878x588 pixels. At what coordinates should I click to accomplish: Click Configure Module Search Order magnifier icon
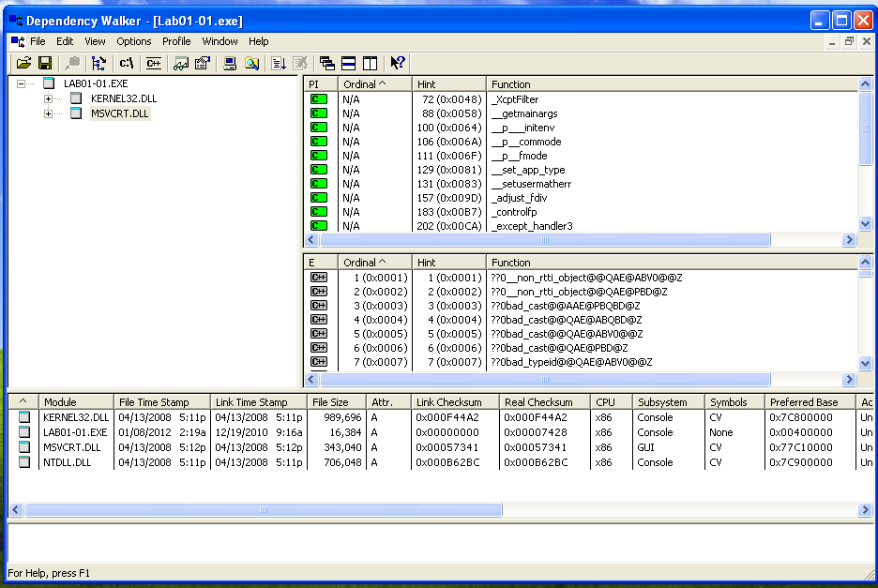pyautogui.click(x=251, y=63)
